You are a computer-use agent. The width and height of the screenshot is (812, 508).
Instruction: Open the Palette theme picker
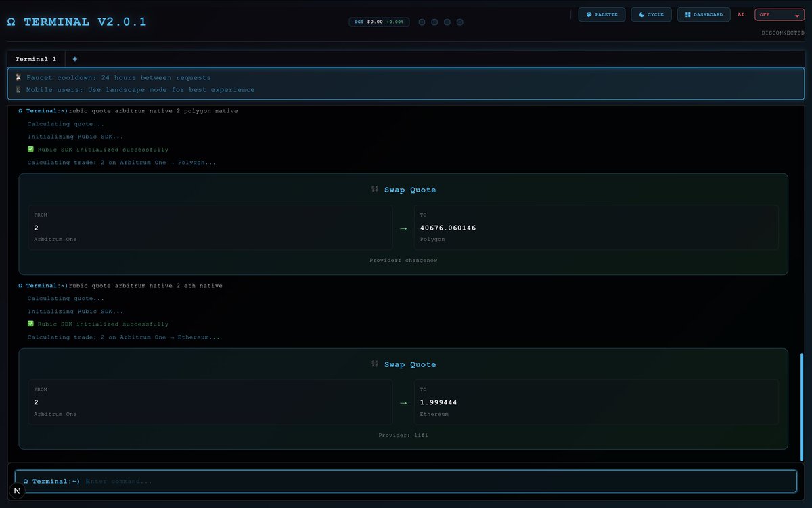602,14
